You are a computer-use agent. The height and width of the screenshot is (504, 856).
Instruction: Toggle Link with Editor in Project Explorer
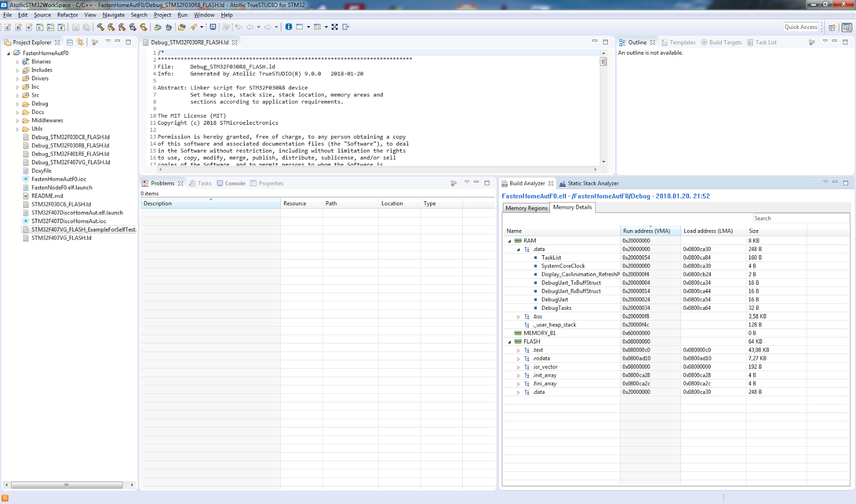pyautogui.click(x=80, y=42)
